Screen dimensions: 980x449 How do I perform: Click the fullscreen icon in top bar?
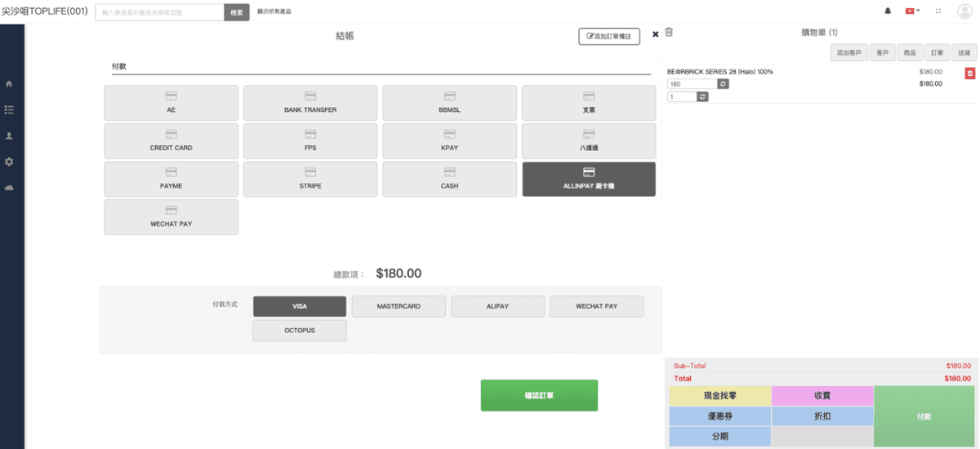(938, 11)
